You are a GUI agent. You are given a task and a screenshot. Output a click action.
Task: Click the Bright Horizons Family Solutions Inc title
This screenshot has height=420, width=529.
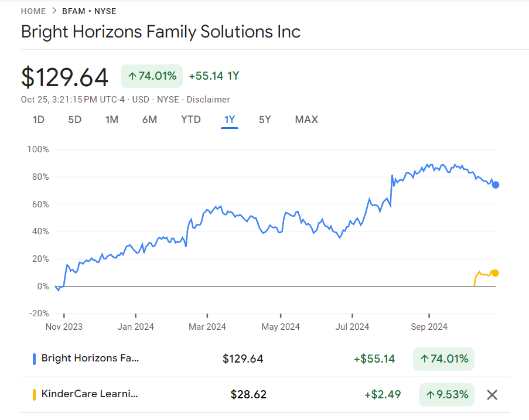(x=161, y=32)
